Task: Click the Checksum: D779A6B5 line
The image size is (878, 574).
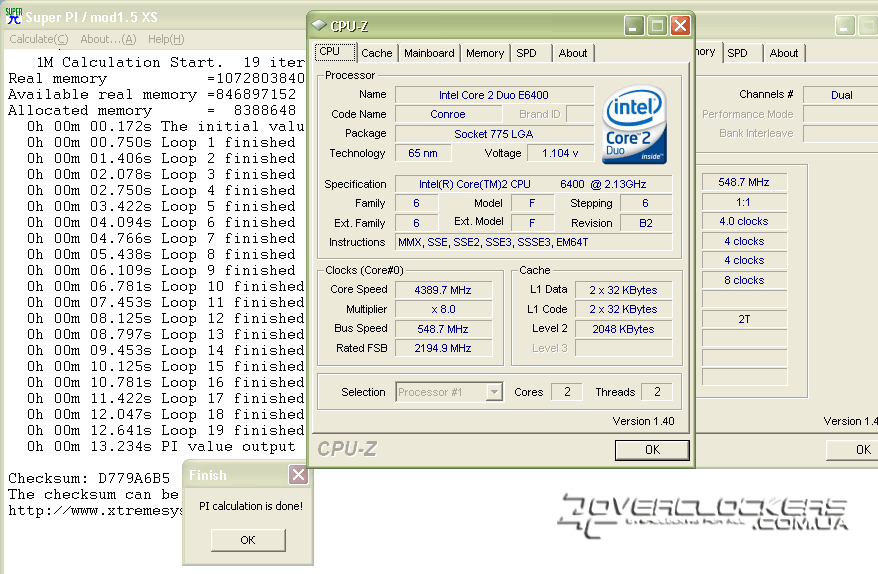Action: [x=89, y=478]
